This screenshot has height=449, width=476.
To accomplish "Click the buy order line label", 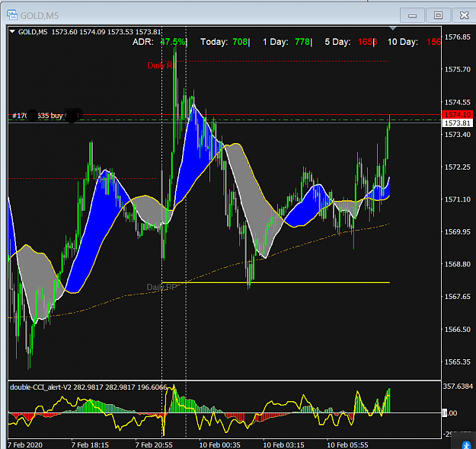I will 46,116.
